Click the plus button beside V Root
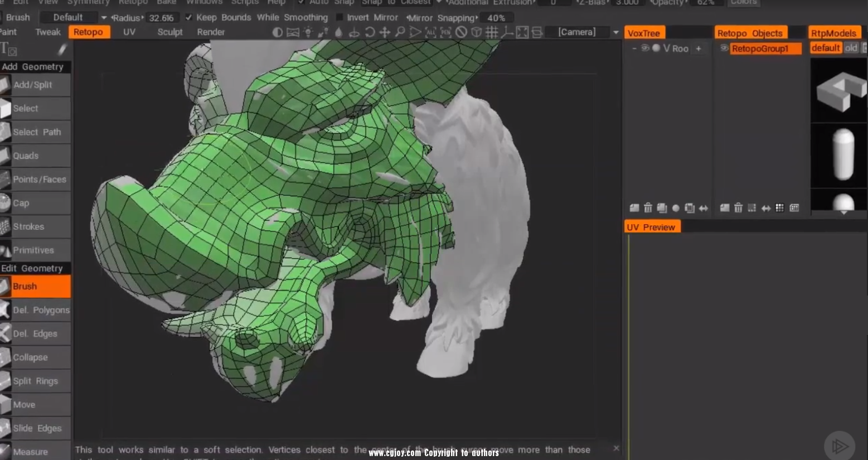The image size is (868, 460). click(x=699, y=49)
